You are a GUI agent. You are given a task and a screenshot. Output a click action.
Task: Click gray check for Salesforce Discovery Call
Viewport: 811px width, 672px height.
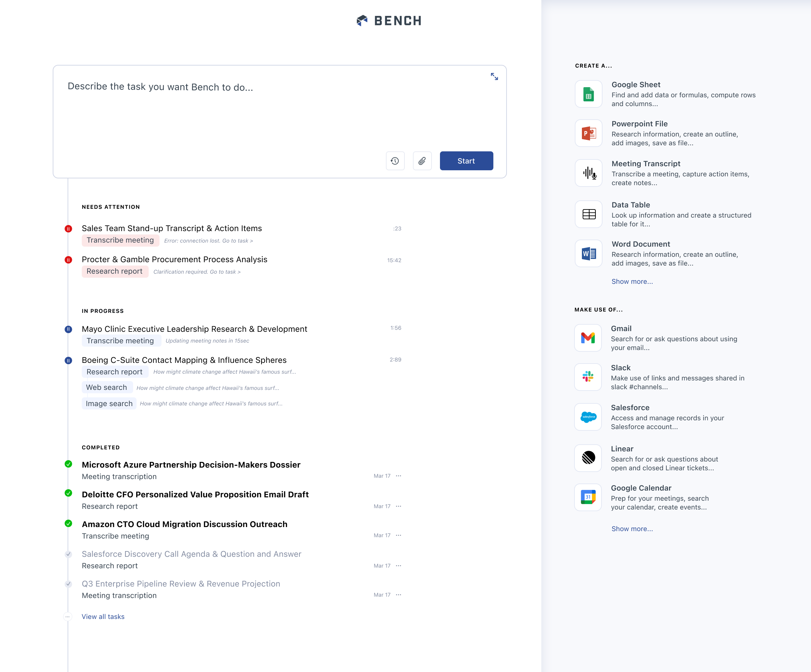pos(68,554)
